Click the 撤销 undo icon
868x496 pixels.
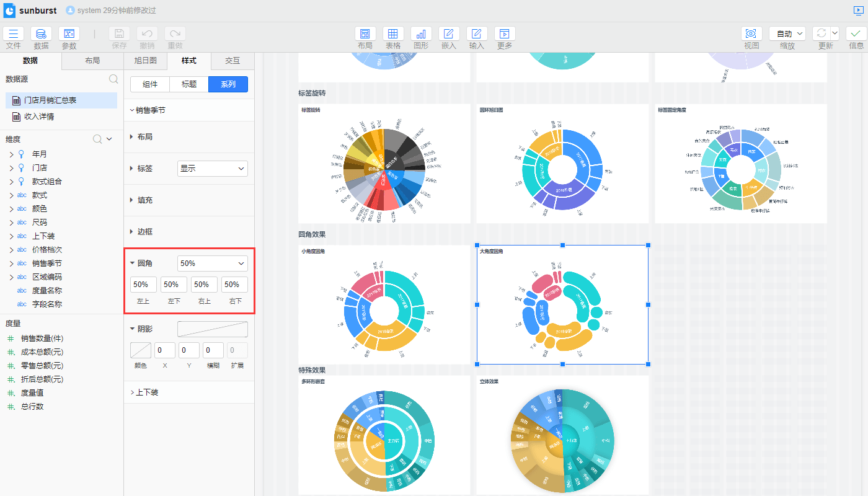[147, 34]
